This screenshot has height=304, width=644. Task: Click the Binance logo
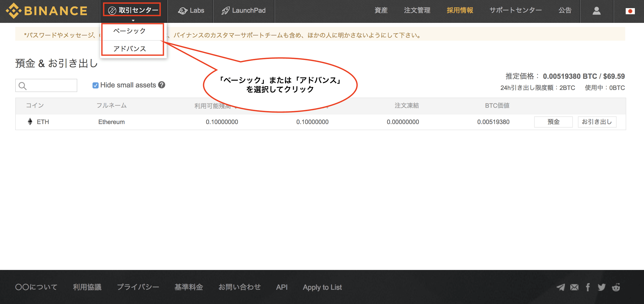(x=47, y=11)
